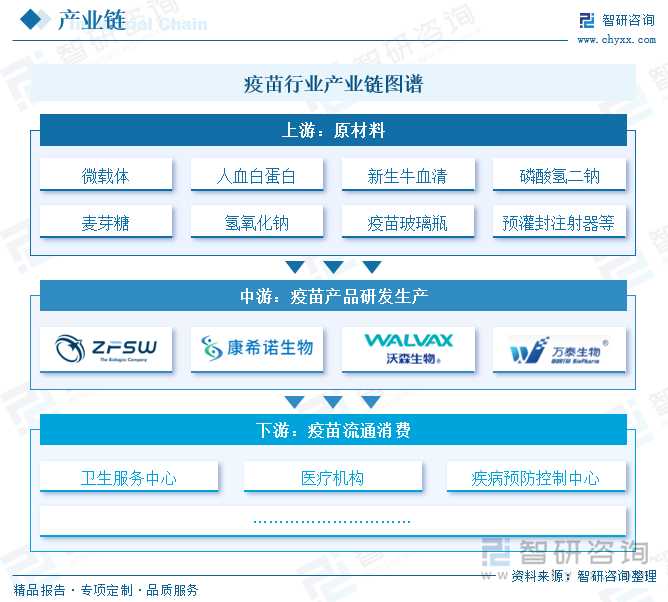Viewport: 668px width, 602px height.
Task: Click the 万泰生物 logo
Action: pyautogui.click(x=559, y=349)
